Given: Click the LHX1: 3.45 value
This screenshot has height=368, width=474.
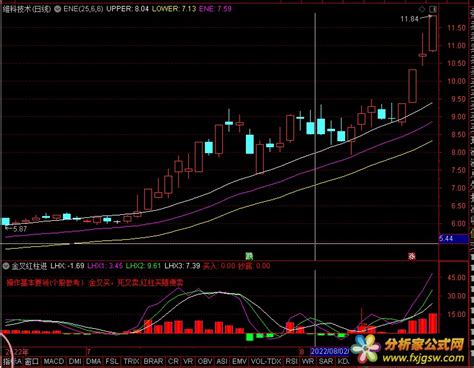Looking at the screenshot, I should click(105, 266).
